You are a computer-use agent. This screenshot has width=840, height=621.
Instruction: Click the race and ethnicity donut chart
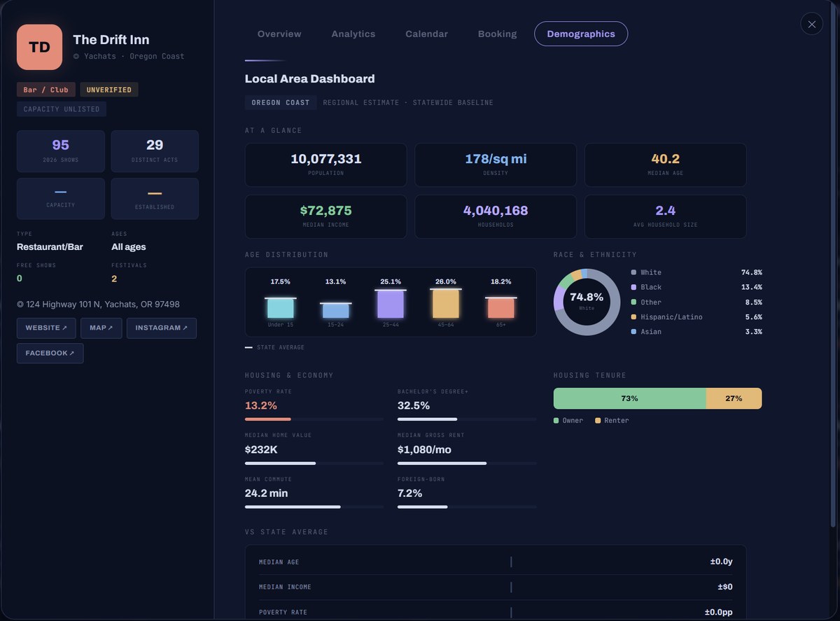587,302
